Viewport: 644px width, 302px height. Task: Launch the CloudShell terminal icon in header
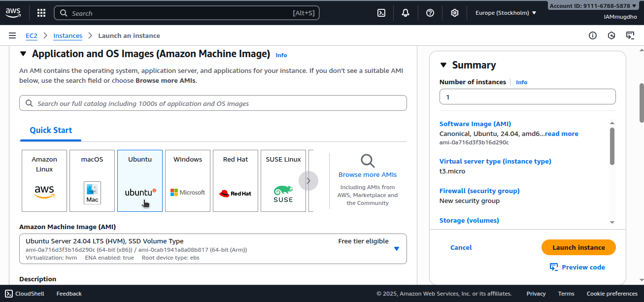[381, 13]
